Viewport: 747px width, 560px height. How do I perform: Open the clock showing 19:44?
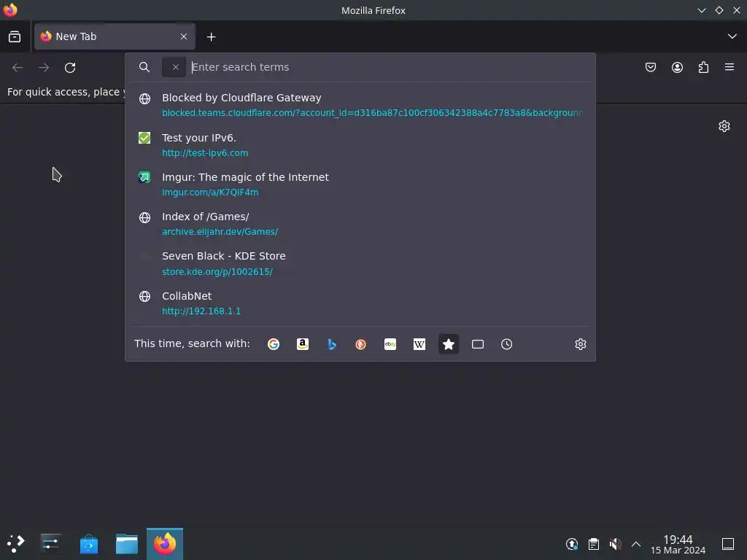pyautogui.click(x=678, y=544)
